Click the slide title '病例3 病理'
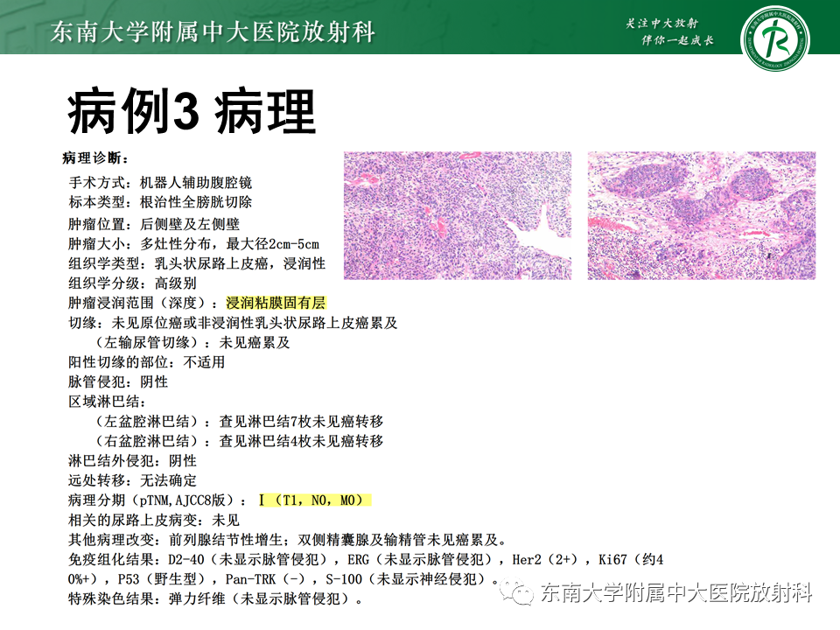The height and width of the screenshot is (630, 840). pyautogui.click(x=192, y=111)
